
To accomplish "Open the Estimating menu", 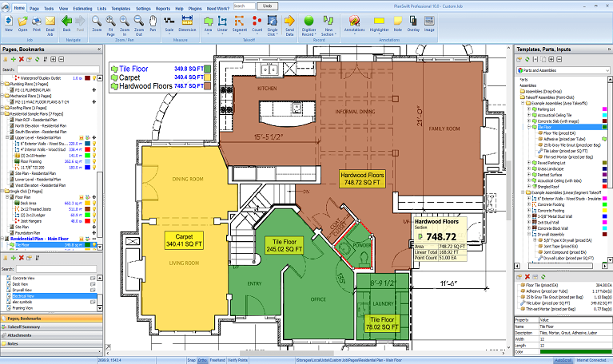I will pyautogui.click(x=82, y=8).
